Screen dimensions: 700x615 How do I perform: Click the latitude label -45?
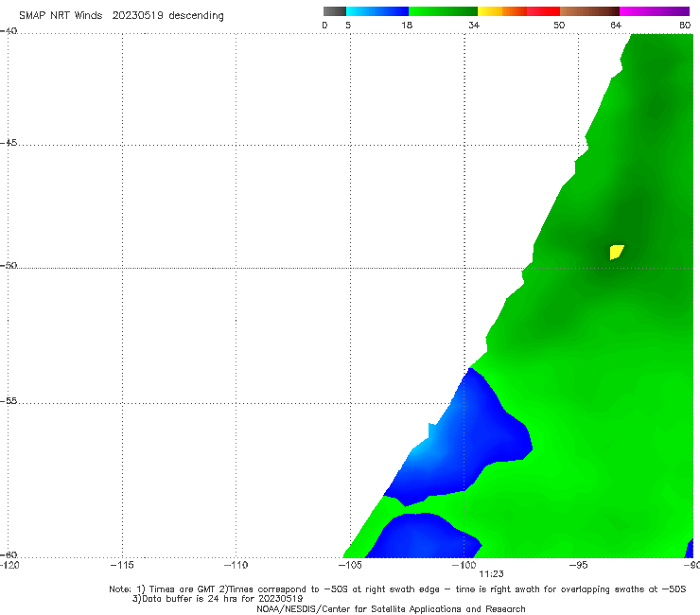point(9,143)
